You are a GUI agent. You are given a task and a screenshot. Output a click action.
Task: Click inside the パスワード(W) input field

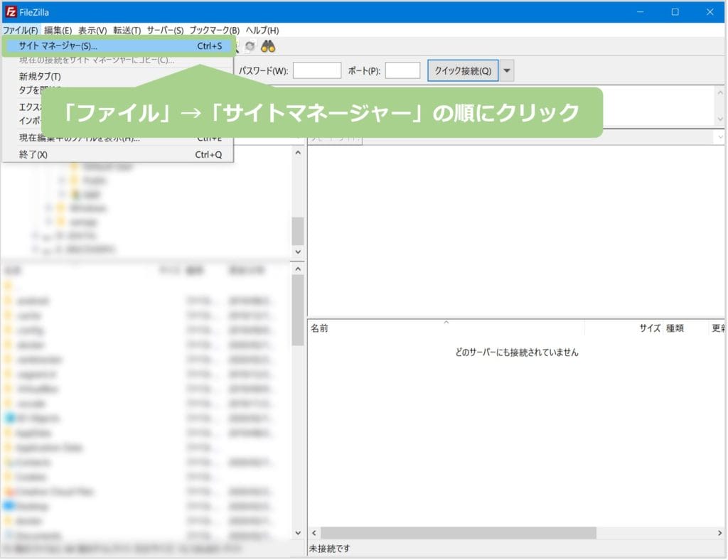coord(318,70)
